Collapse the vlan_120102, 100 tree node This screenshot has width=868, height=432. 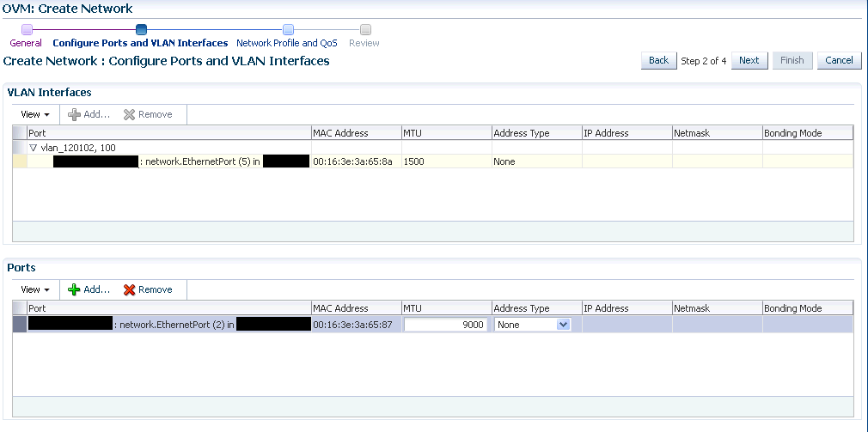[x=34, y=148]
